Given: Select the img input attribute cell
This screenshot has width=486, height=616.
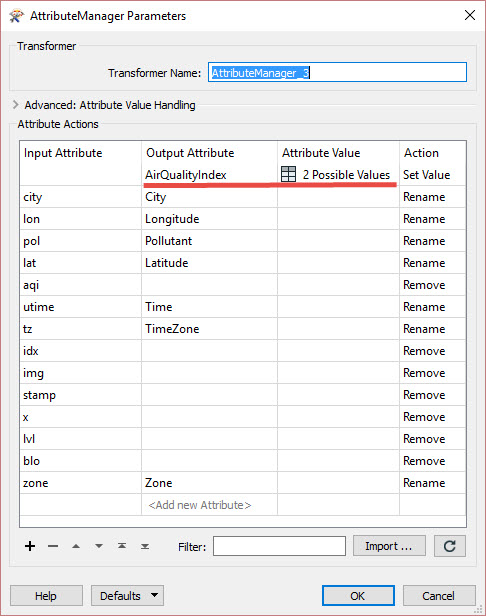Looking at the screenshot, I should [81, 372].
